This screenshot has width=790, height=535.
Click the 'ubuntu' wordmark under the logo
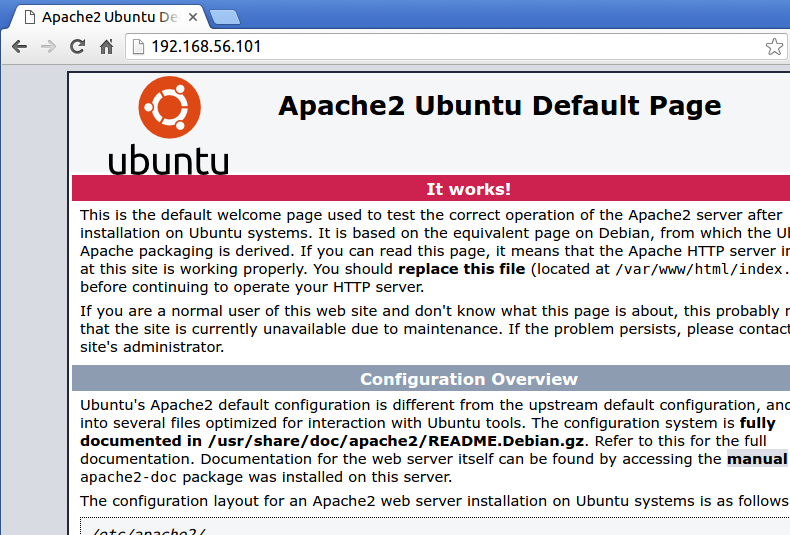(168, 160)
